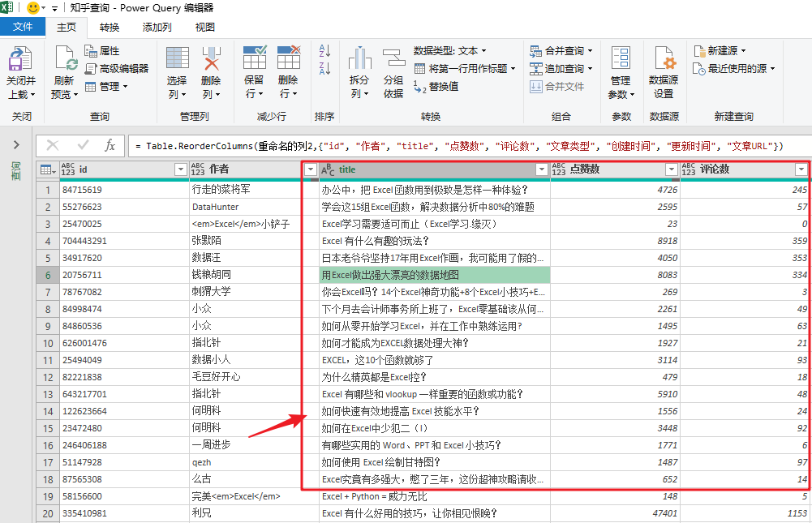
Task: Click the Close & Load icon
Action: pos(20,58)
